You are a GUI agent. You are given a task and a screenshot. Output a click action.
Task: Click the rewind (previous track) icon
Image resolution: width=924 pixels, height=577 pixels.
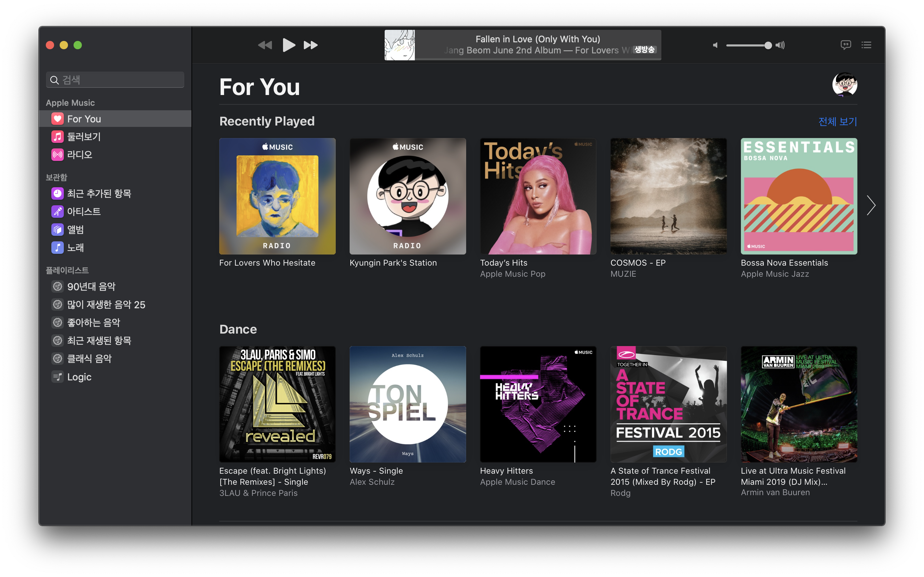[x=265, y=45]
